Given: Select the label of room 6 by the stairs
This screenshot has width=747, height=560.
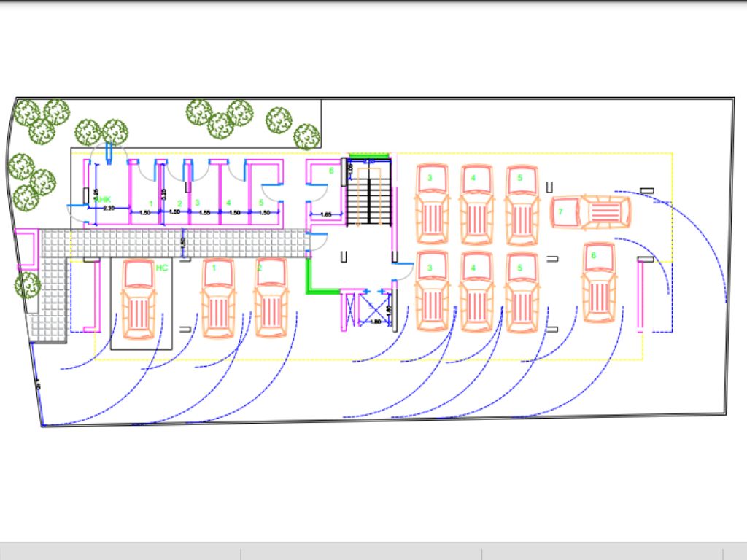Looking at the screenshot, I should coord(330,171).
